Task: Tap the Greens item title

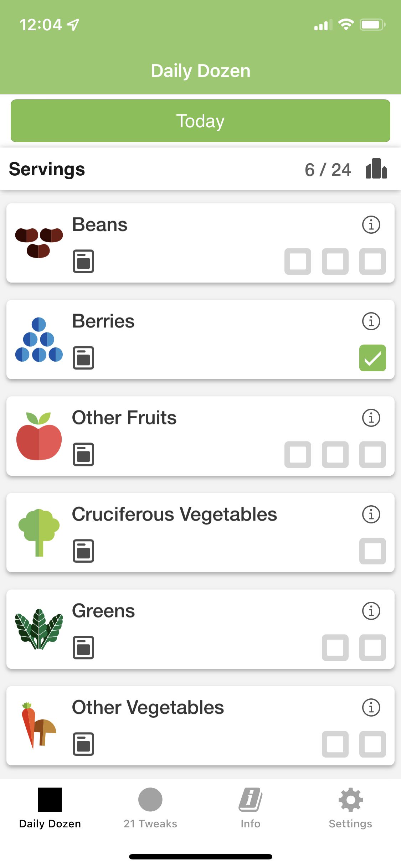Action: click(103, 611)
